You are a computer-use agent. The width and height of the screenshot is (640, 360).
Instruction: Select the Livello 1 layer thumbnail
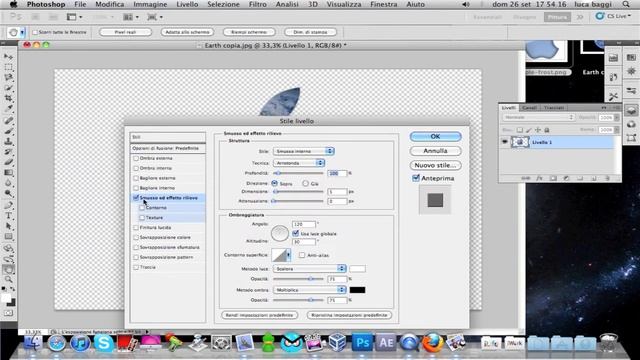[x=520, y=142]
